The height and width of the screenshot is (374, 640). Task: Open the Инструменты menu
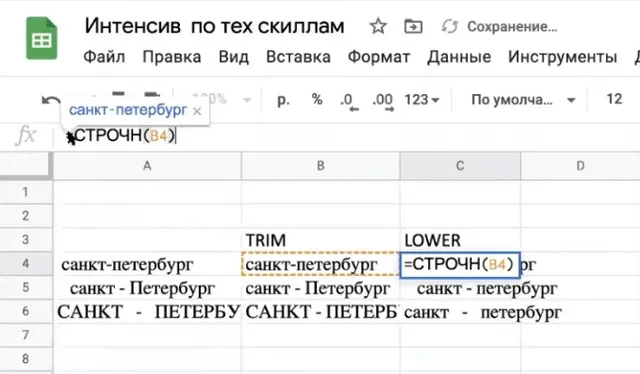[x=562, y=57]
